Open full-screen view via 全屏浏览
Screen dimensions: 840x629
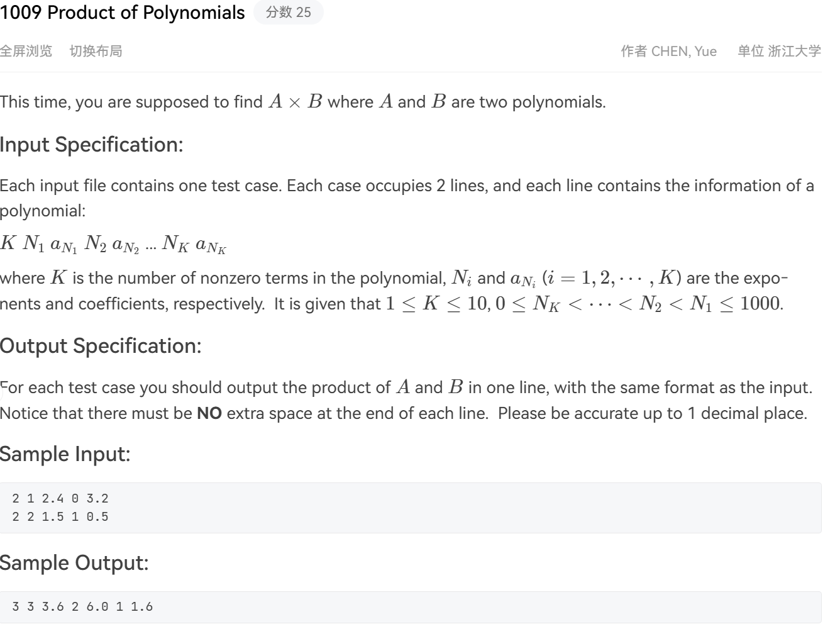coord(26,51)
